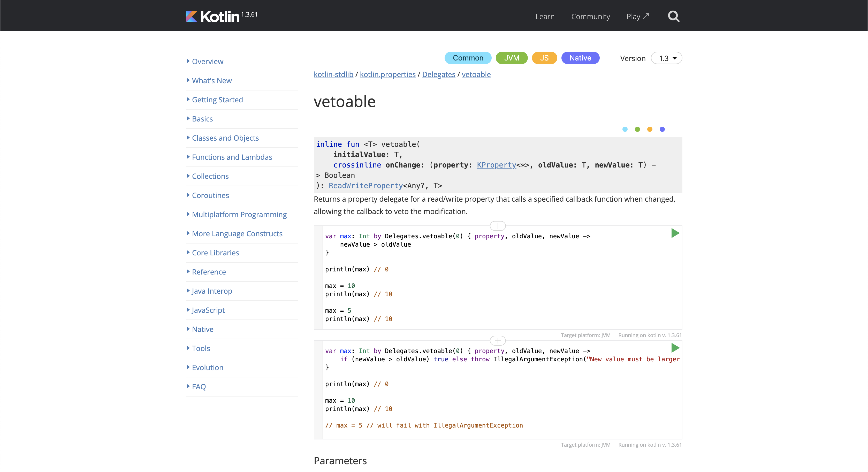The height and width of the screenshot is (472, 868).
Task: Open the Community menu item
Action: pos(590,17)
